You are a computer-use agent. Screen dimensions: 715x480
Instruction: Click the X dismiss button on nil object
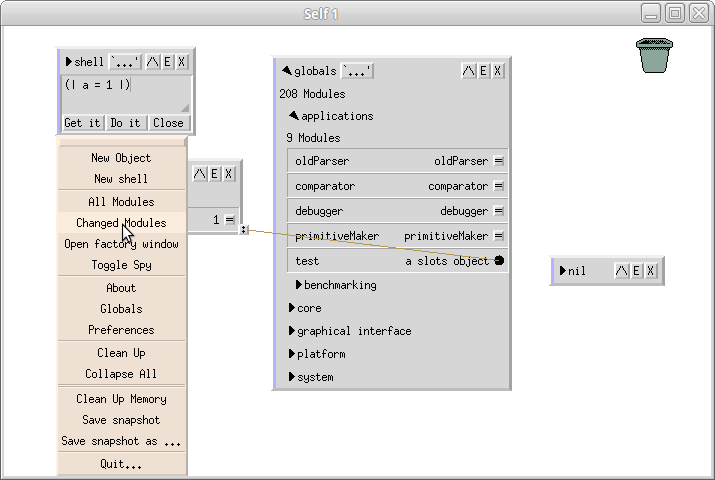click(x=650, y=271)
